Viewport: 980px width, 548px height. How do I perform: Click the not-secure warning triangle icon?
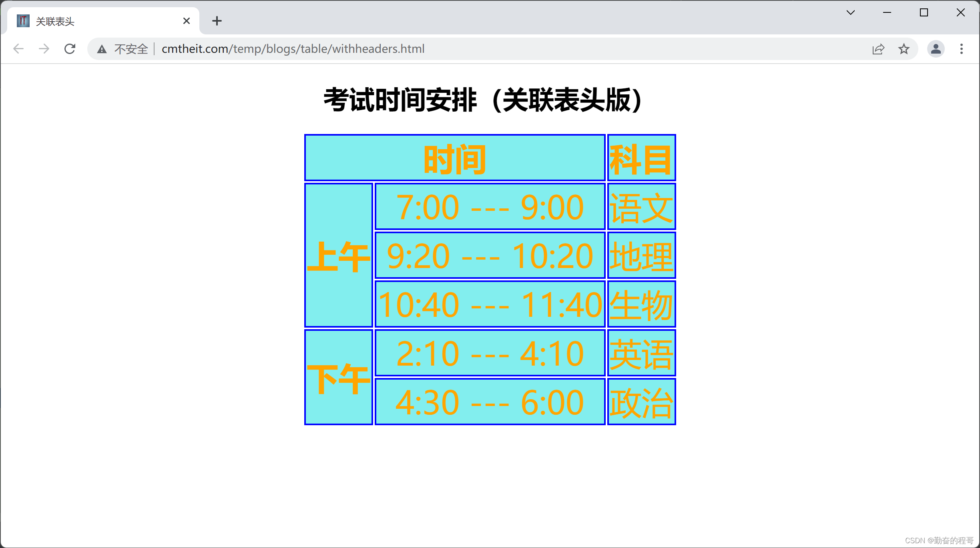point(102,49)
